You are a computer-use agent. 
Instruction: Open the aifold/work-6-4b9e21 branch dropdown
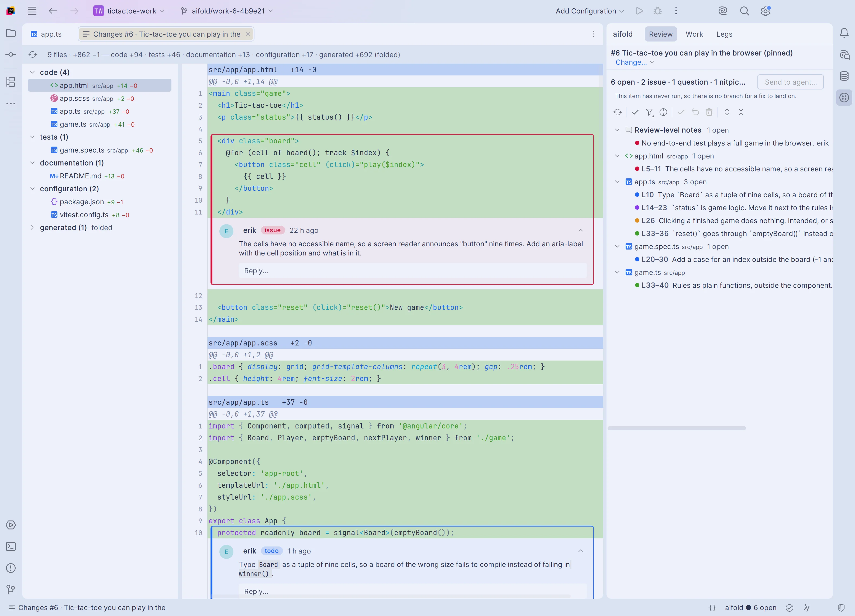pyautogui.click(x=227, y=11)
